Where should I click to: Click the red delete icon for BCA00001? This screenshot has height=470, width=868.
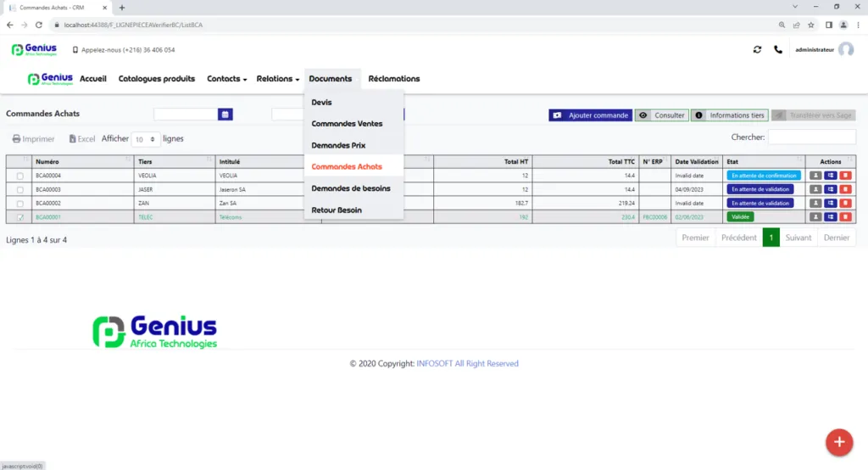tap(845, 216)
